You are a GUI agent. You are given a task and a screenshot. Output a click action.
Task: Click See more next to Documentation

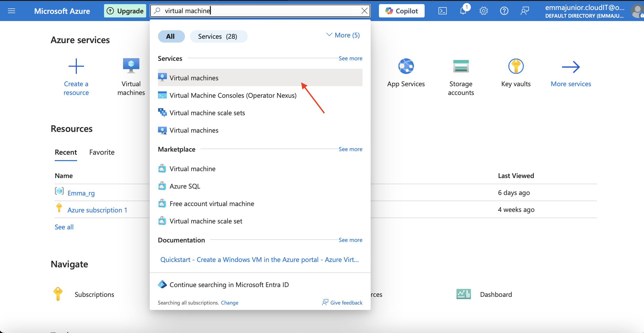(x=350, y=240)
